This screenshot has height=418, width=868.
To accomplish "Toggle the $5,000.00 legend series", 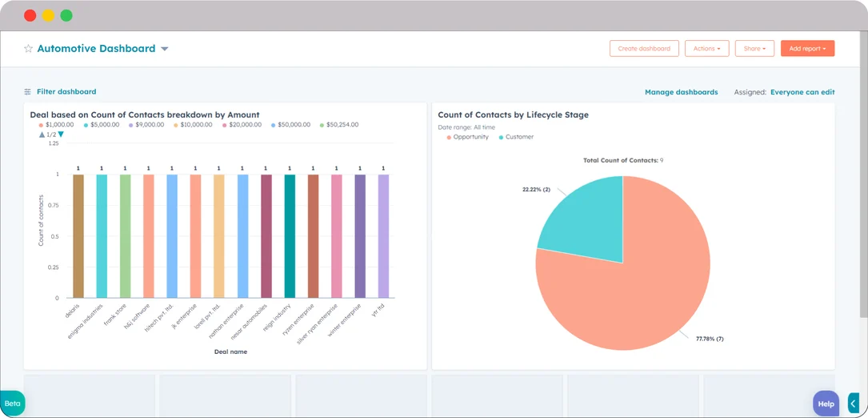I will [x=102, y=125].
